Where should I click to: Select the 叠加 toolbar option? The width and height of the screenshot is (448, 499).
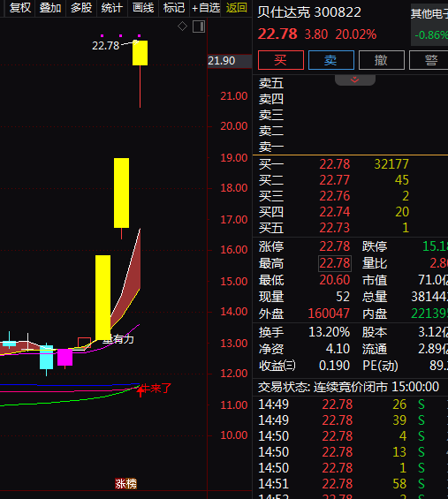50,8
